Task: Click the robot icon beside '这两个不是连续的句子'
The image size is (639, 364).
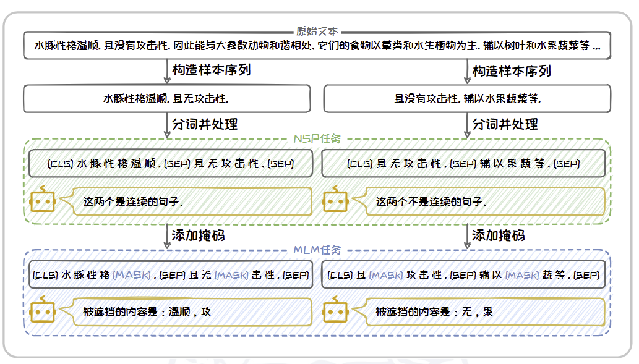Action: (x=336, y=201)
